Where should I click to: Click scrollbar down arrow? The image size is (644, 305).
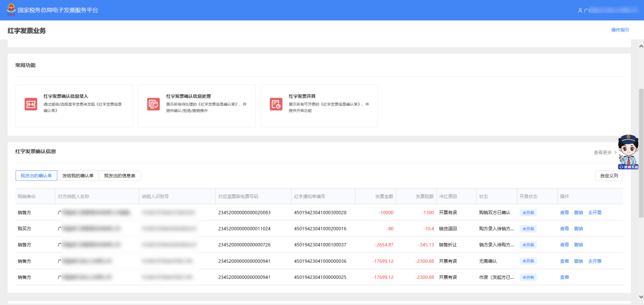(x=640, y=297)
